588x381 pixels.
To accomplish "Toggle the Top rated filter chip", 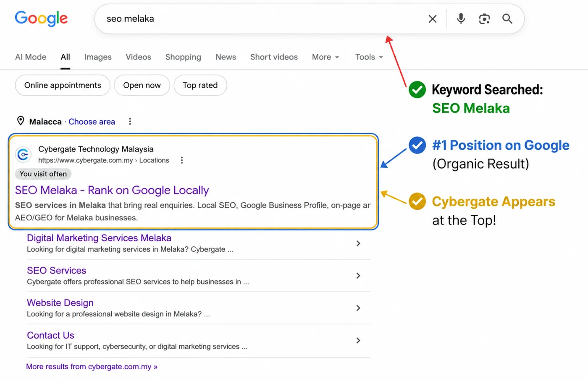I will 200,85.
